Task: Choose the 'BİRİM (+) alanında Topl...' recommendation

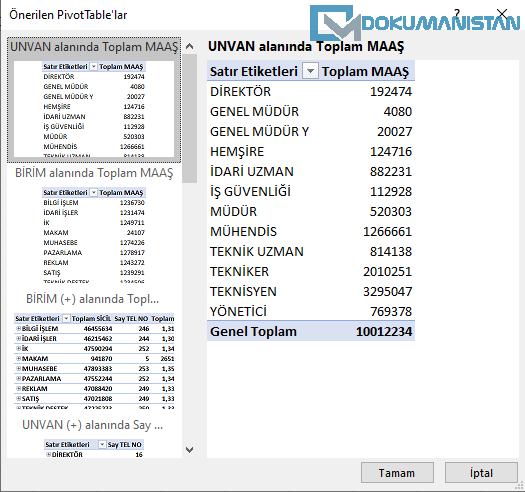Action: 94,351
